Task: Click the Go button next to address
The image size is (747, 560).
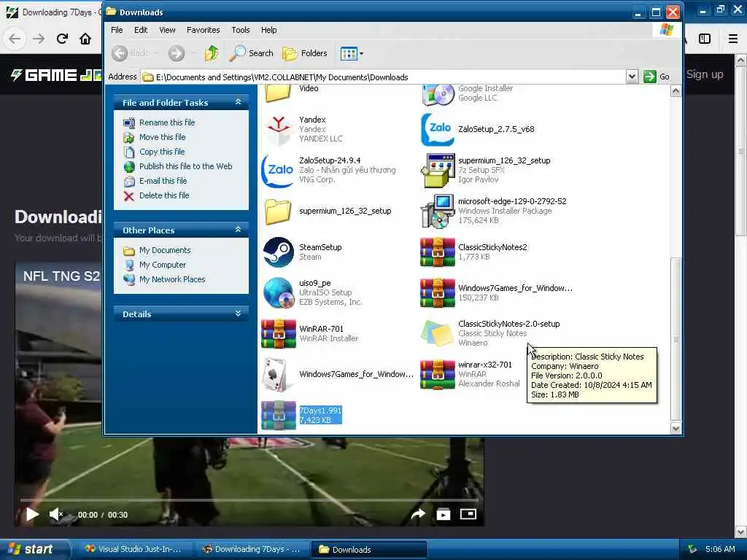Action: coord(657,77)
